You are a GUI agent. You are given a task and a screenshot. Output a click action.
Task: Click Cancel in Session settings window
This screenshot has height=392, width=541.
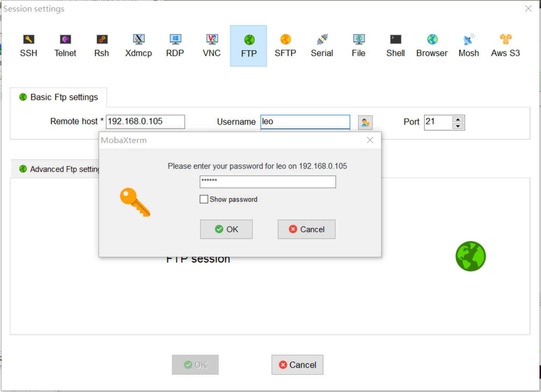297,365
